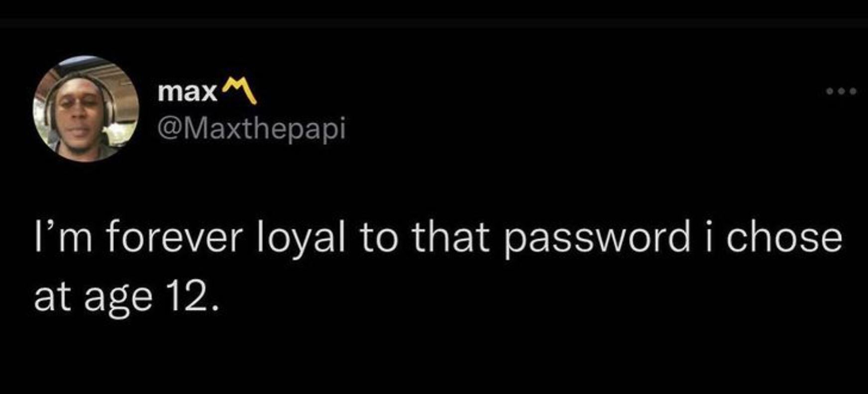This screenshot has width=868, height=394.
Task: Click "at age 12." on the second line
Action: 126,299
